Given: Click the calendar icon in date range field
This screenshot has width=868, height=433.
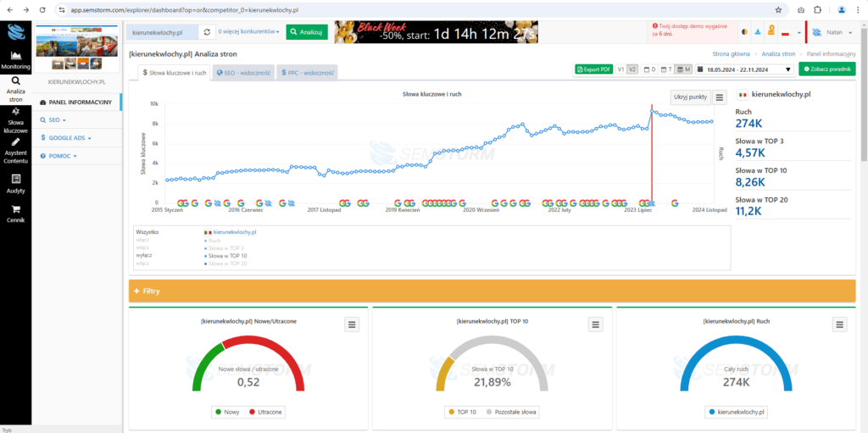Looking at the screenshot, I should (701, 69).
